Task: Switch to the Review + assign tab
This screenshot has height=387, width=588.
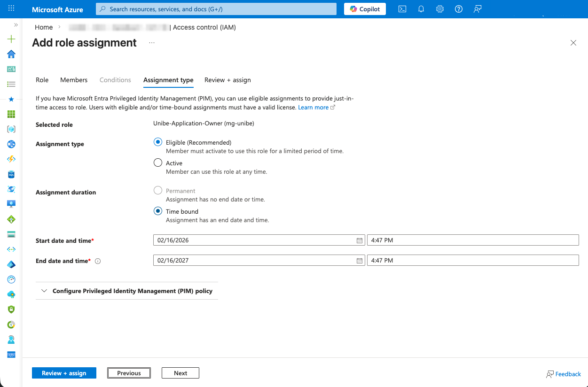Action: (x=227, y=80)
